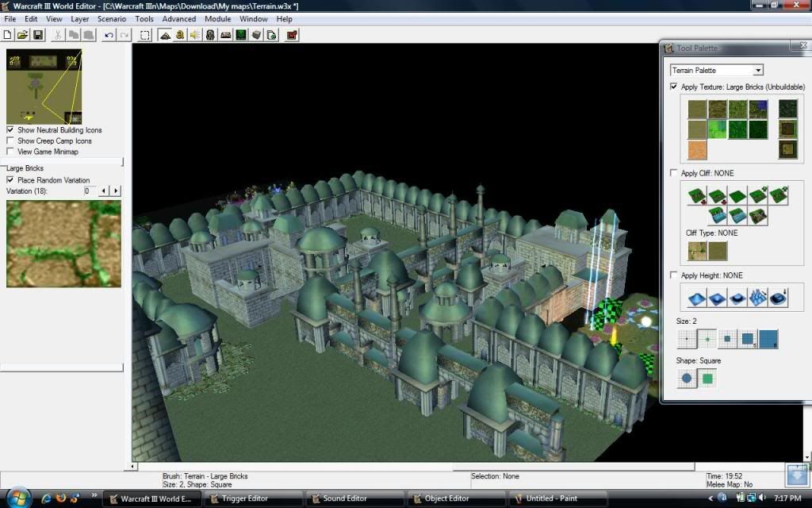The height and width of the screenshot is (508, 812).
Task: Pick the bright light-green texture tile
Action: click(718, 129)
